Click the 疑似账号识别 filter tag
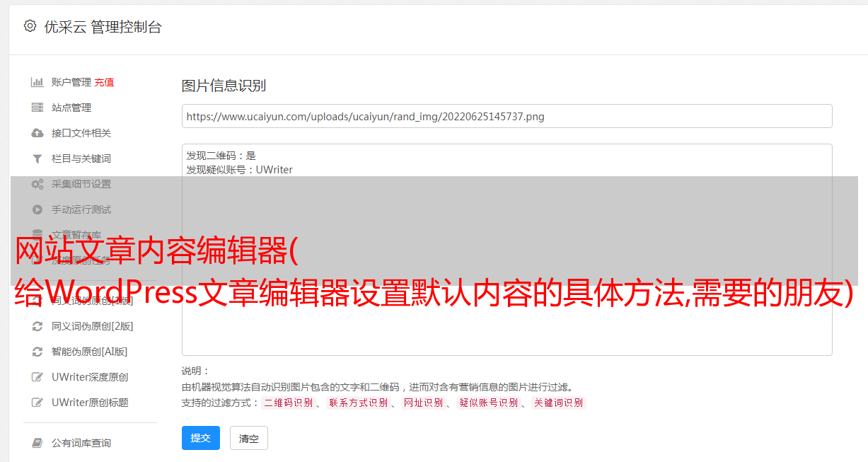Viewport: 868px width, 462px height. point(489,403)
